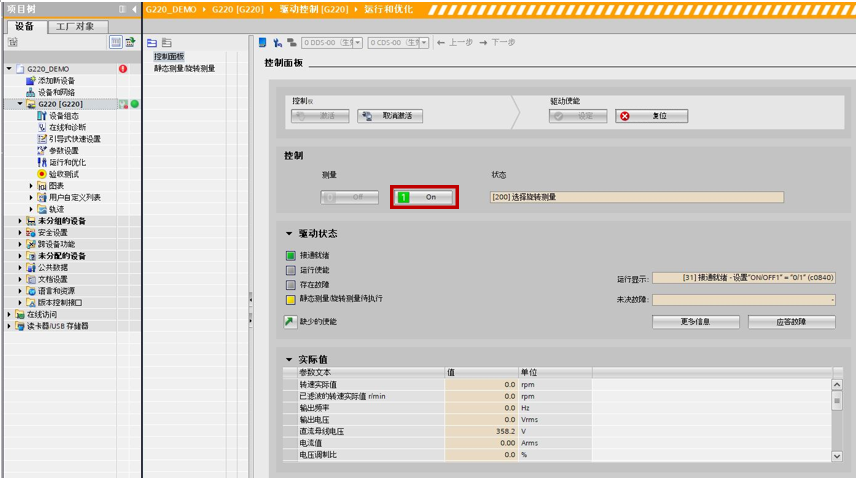This screenshot has width=856, height=478.
Task: Collapse the project tree with the left arrow icon
Action: pos(134,8)
